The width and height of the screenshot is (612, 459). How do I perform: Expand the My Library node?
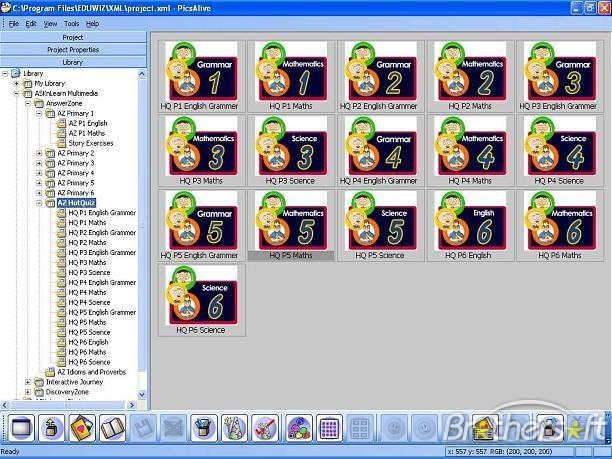(16, 84)
